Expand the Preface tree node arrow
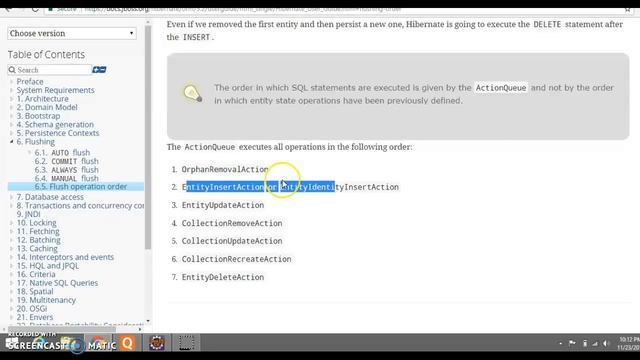This screenshot has width=640, height=360. pyautogui.click(x=11, y=82)
